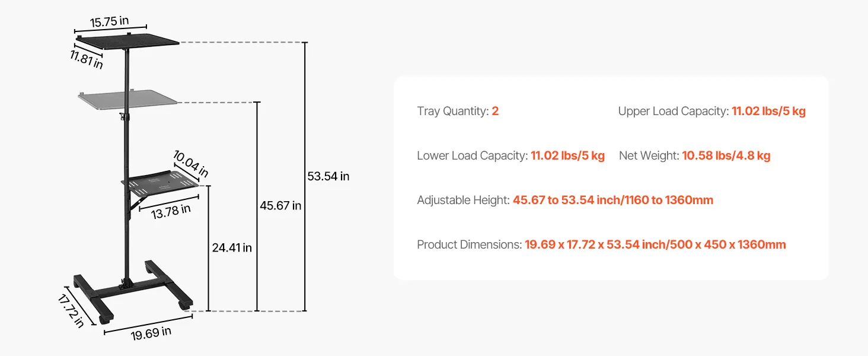This screenshot has height=356, width=868.
Task: Select the 19.69 in base width label
Action: point(151,333)
